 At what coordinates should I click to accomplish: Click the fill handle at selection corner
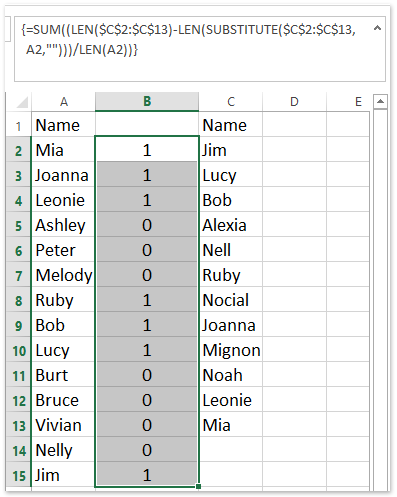[x=198, y=487]
